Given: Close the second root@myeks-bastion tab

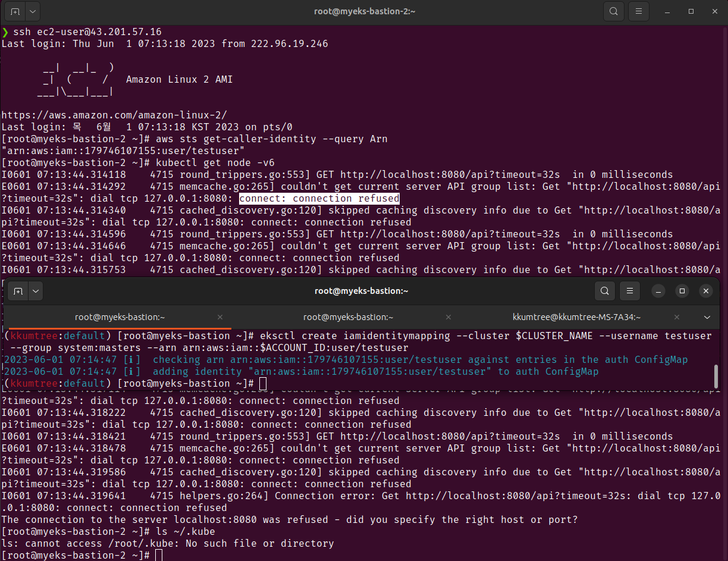Looking at the screenshot, I should click(x=448, y=317).
